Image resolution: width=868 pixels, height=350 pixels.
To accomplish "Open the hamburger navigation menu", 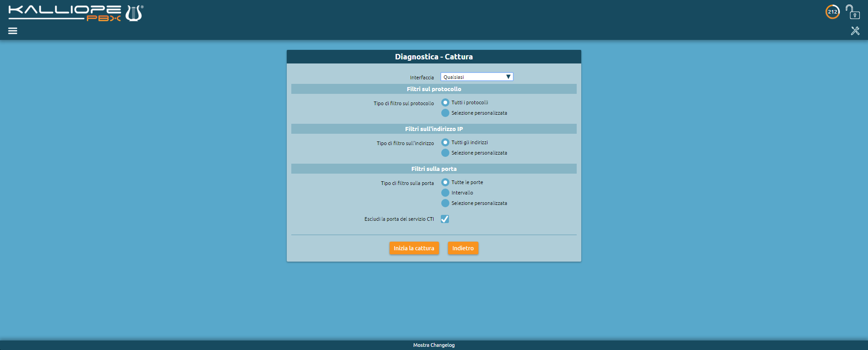I will tap(13, 31).
